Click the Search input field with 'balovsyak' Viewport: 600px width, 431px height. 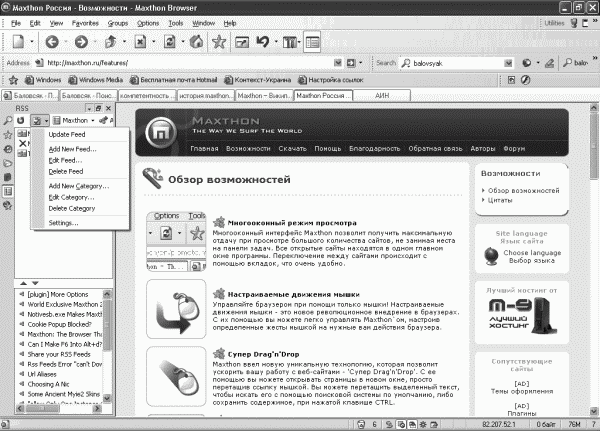tap(452, 61)
